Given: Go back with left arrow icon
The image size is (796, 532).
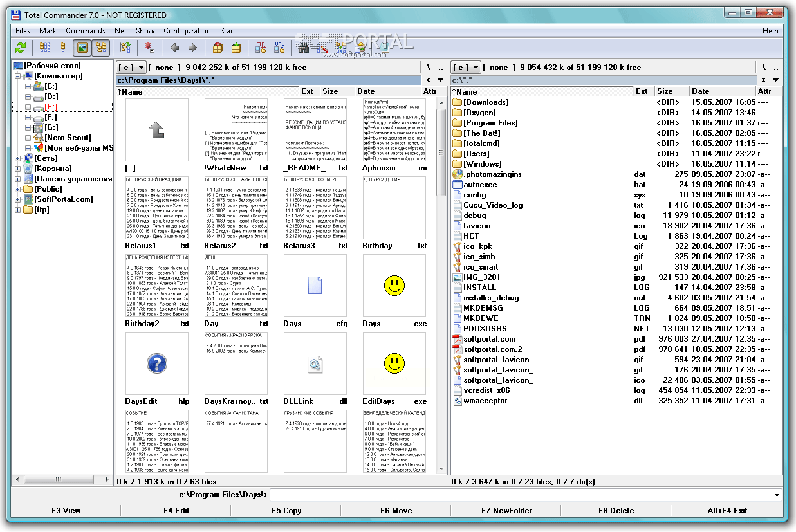Looking at the screenshot, I should (x=174, y=48).
